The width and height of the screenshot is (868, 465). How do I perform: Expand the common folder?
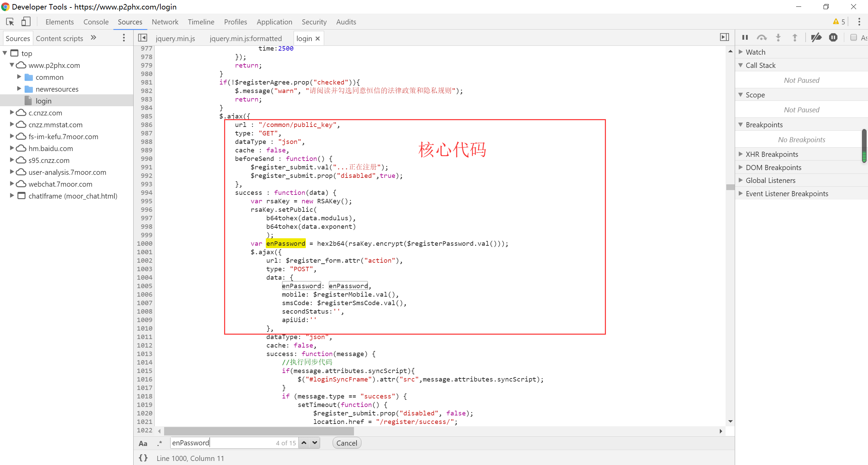pyautogui.click(x=19, y=77)
